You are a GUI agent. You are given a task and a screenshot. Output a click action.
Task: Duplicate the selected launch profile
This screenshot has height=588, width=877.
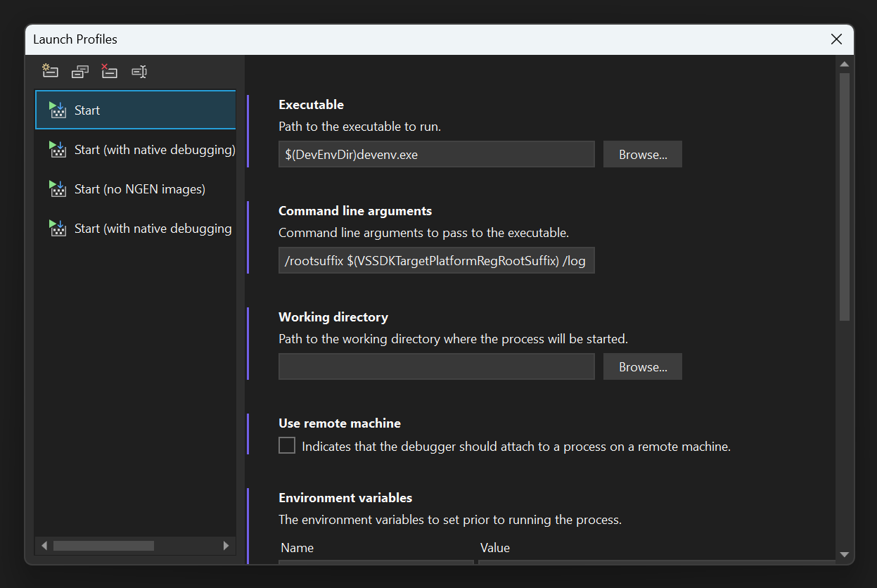[x=79, y=71]
